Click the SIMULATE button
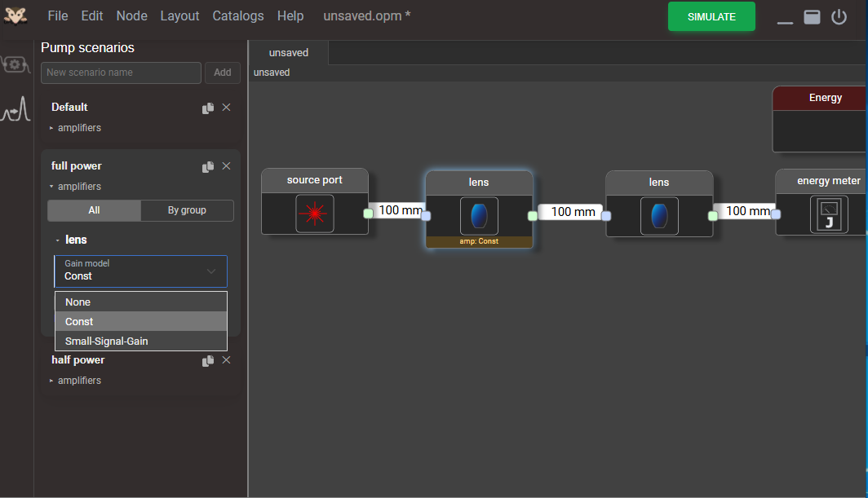Viewport: 868px width, 498px height. click(711, 16)
